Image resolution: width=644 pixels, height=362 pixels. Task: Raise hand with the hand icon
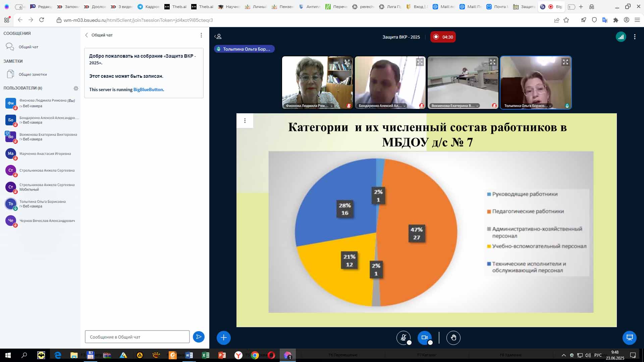coord(453,338)
